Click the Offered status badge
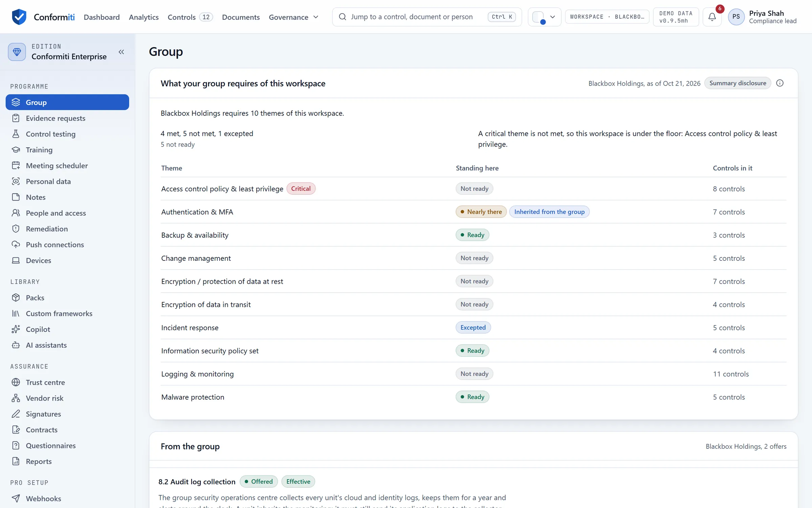812x508 pixels. click(258, 482)
